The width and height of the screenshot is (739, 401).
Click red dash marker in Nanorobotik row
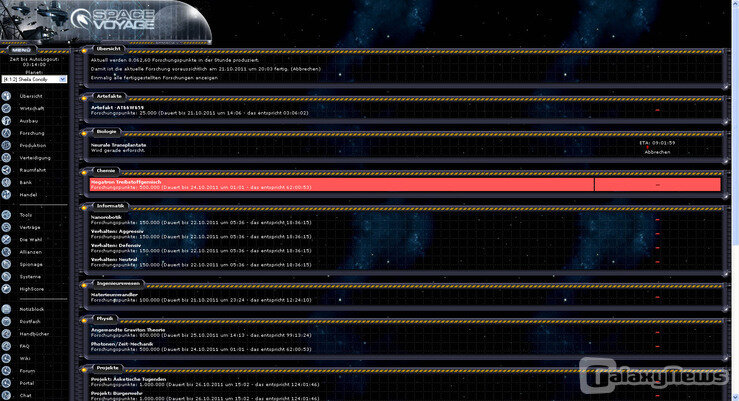pyautogui.click(x=657, y=220)
